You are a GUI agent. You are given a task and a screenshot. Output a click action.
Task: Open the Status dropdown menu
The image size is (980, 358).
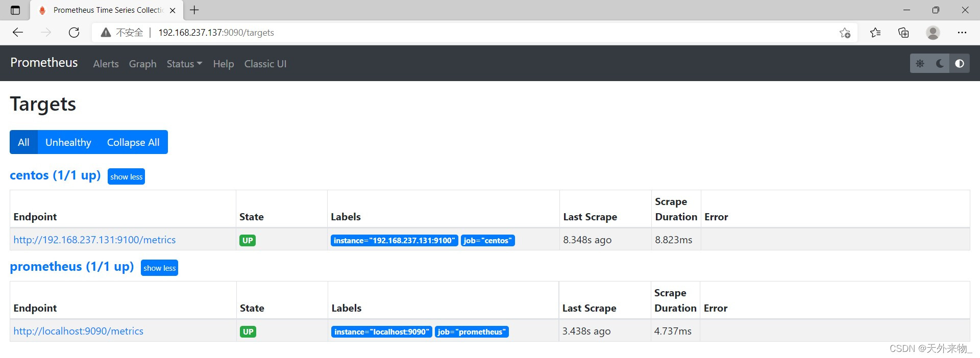point(184,64)
